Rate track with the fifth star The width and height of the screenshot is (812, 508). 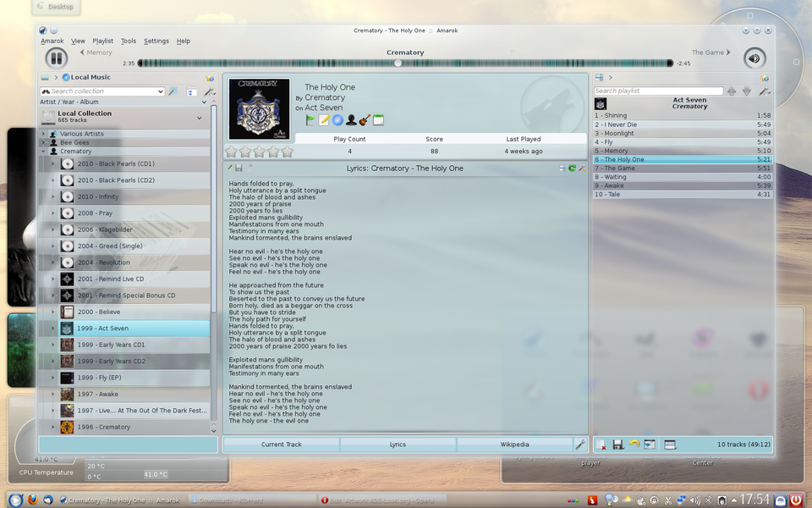tap(288, 152)
